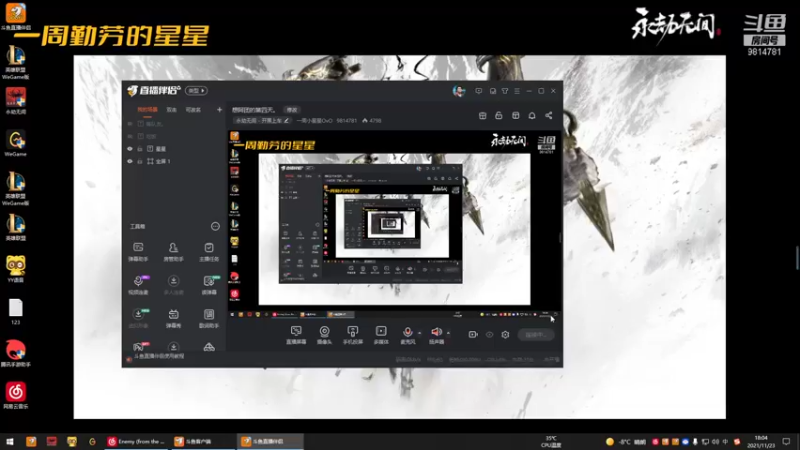The height and width of the screenshot is (450, 800).
Task: Switch to the second scene tab
Action: click(x=171, y=110)
